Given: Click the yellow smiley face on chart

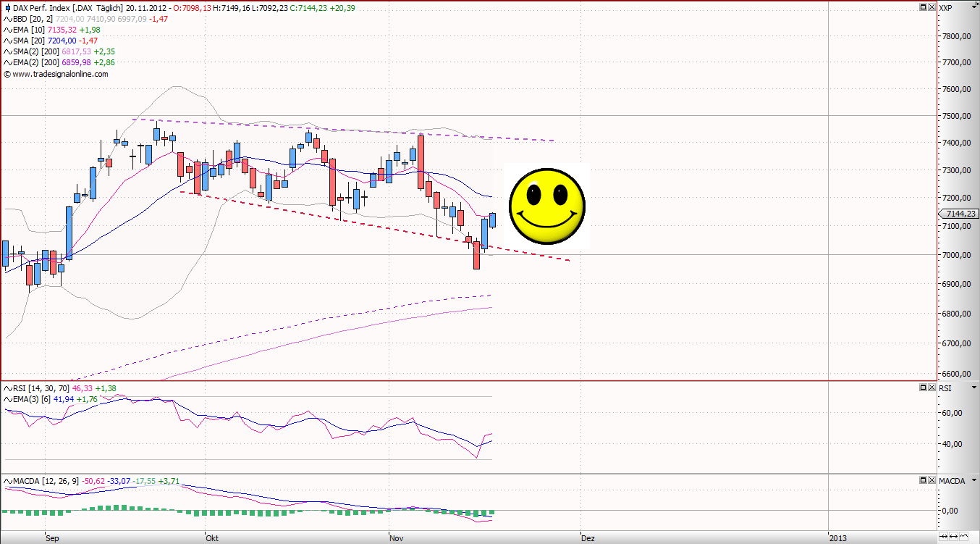Looking at the screenshot, I should pos(546,206).
